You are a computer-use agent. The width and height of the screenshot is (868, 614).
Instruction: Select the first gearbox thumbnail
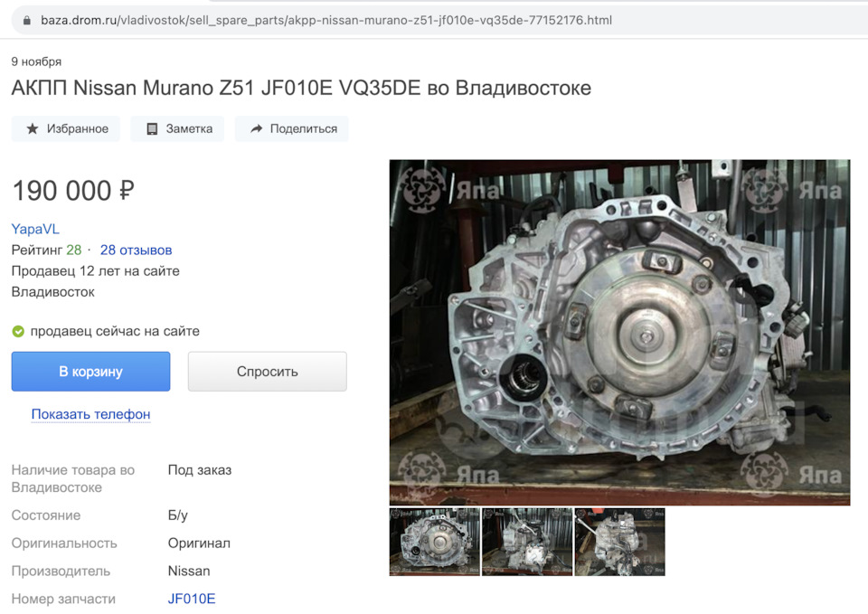tap(434, 542)
